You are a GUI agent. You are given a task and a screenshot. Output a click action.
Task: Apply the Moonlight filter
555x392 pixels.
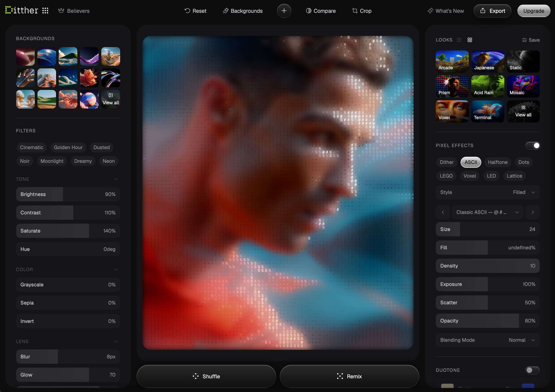coord(52,161)
